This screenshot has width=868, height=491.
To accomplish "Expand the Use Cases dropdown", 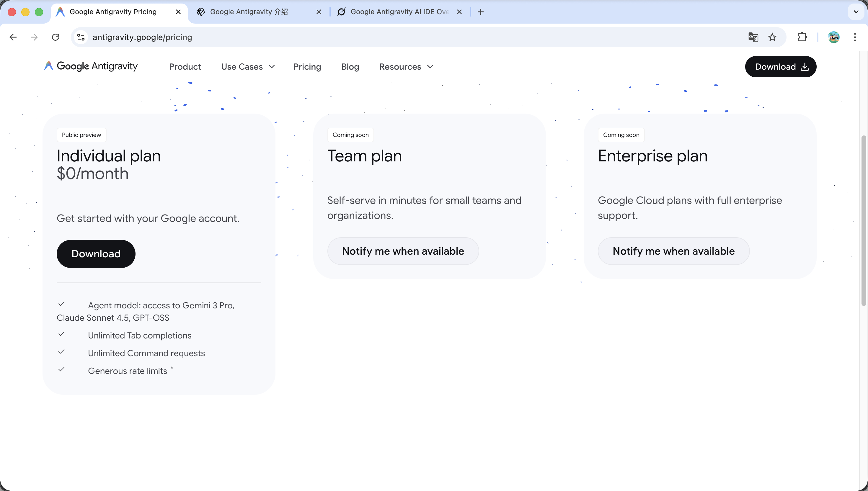I will (248, 67).
